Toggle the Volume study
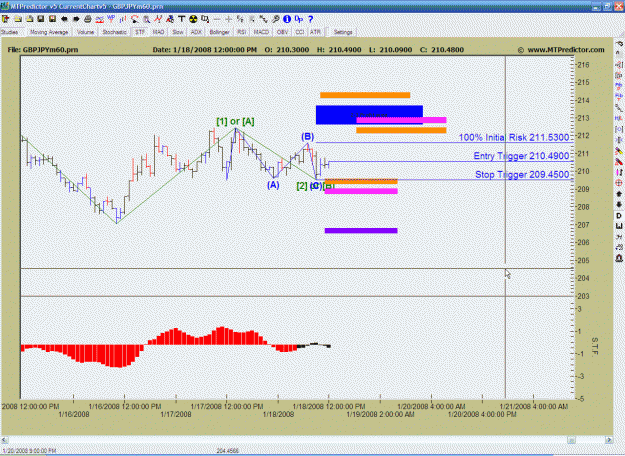The height and width of the screenshot is (456, 625). tap(85, 32)
